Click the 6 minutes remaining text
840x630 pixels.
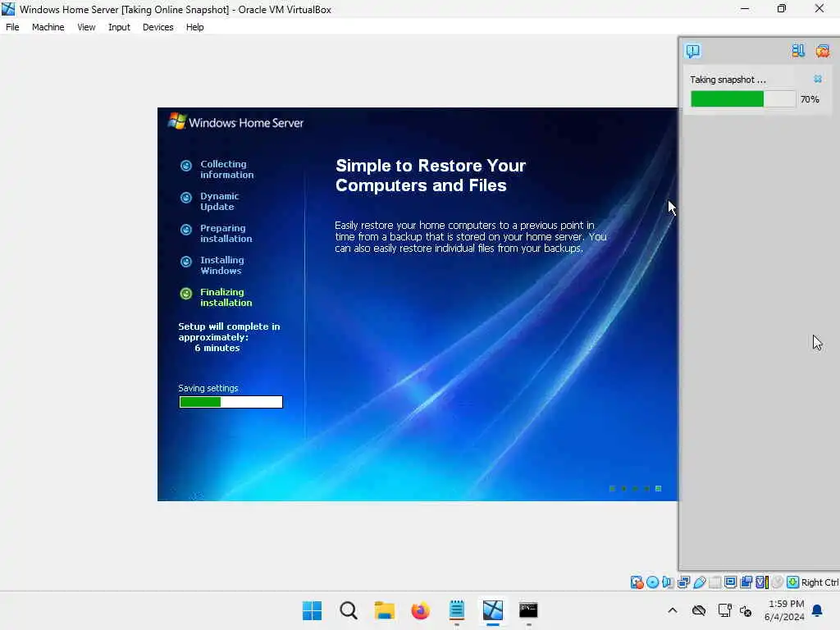tap(217, 348)
